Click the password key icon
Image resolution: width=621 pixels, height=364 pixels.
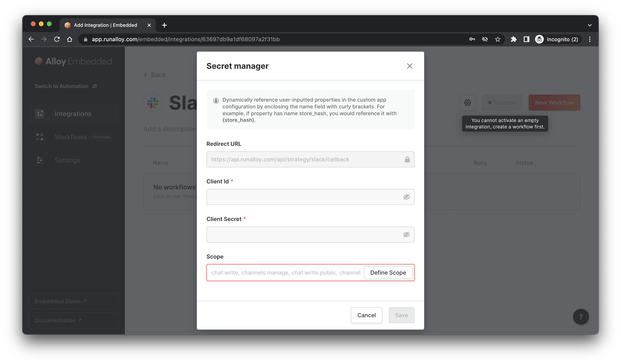472,39
